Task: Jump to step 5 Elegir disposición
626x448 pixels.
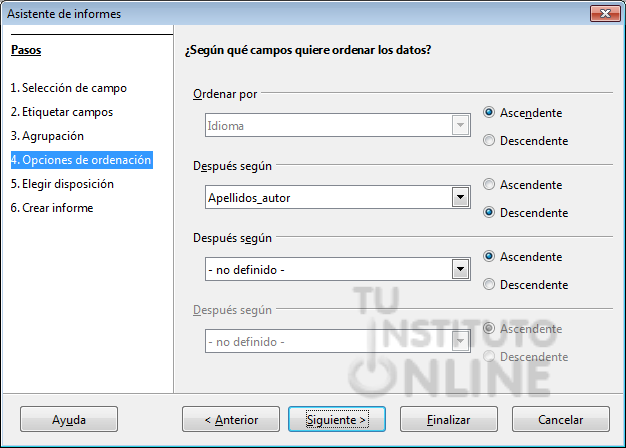Action: point(62,184)
